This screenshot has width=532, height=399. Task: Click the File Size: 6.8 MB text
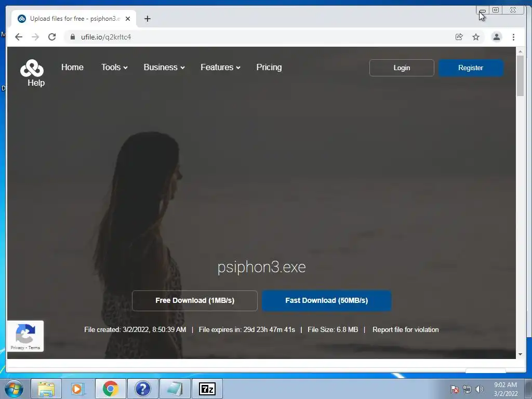[x=332, y=329]
